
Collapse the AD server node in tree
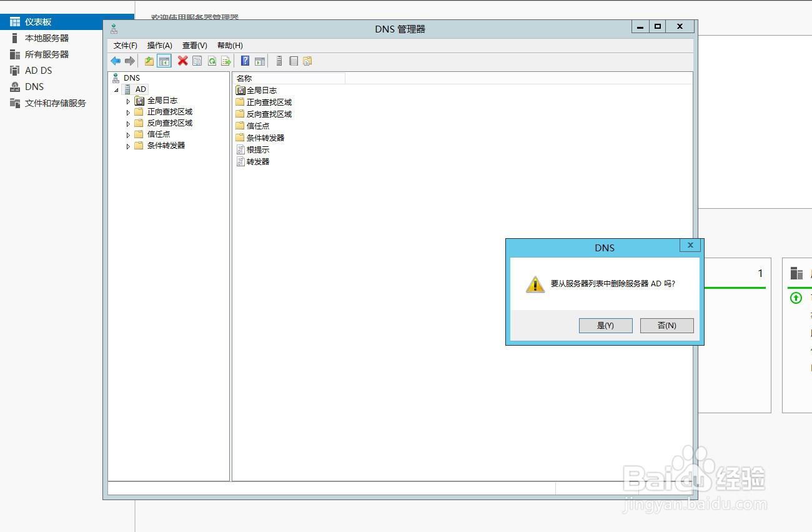(116, 90)
